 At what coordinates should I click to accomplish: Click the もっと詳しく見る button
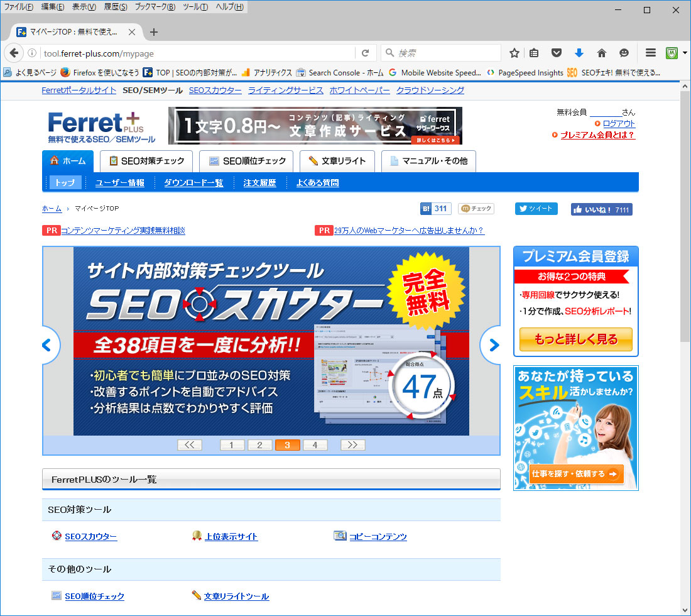click(x=575, y=339)
